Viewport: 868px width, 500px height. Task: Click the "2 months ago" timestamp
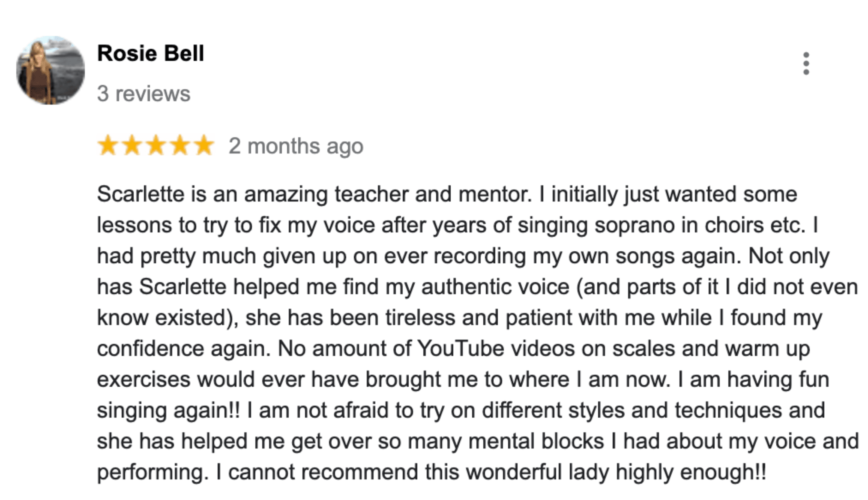coord(296,147)
